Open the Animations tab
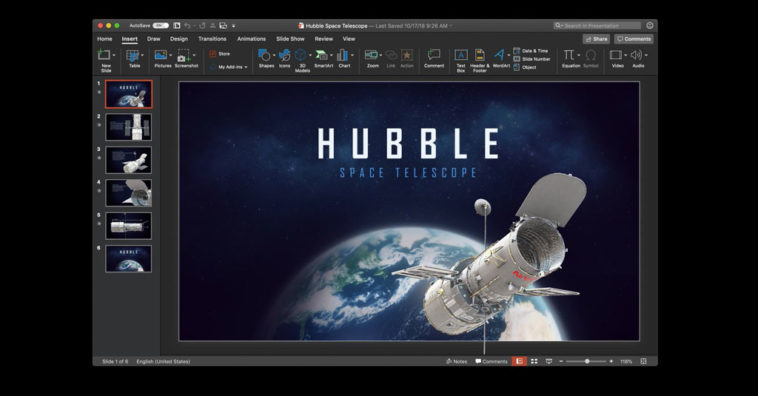The height and width of the screenshot is (396, 758). pos(251,39)
